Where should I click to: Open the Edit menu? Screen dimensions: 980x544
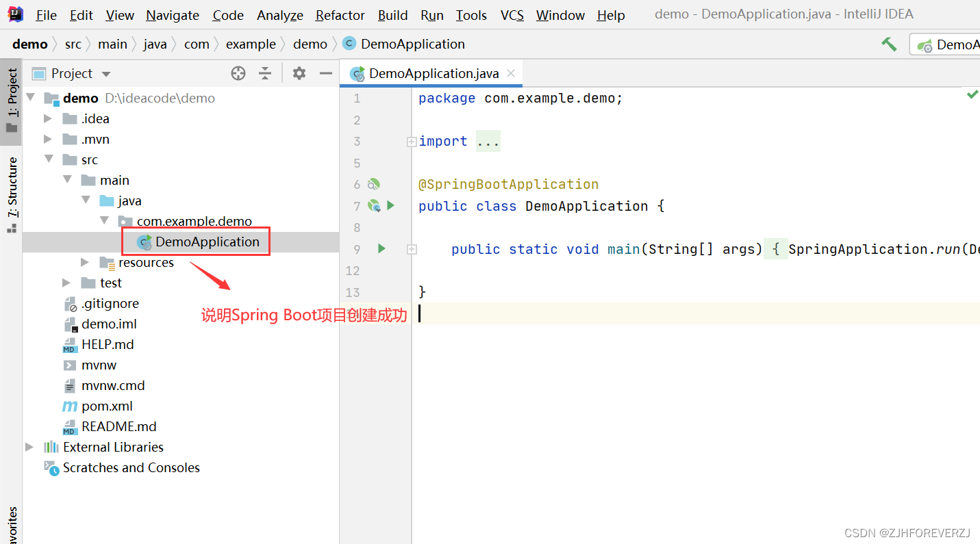point(81,15)
